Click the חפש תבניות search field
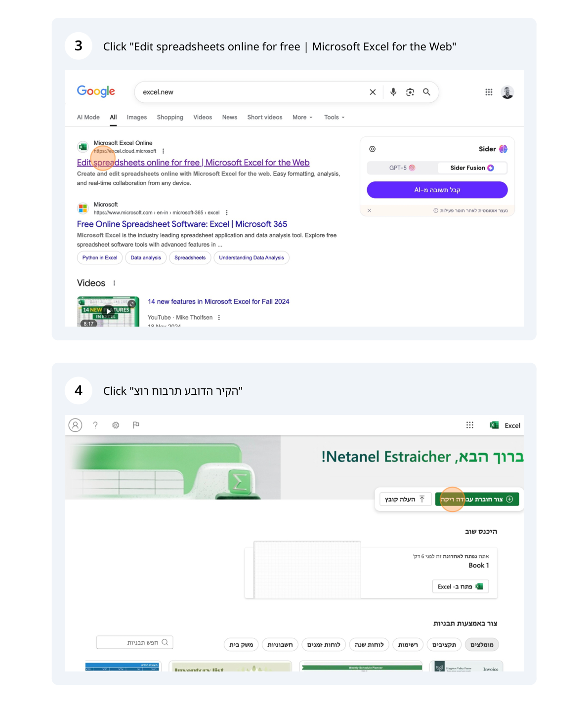The image size is (588, 711). coord(134,642)
